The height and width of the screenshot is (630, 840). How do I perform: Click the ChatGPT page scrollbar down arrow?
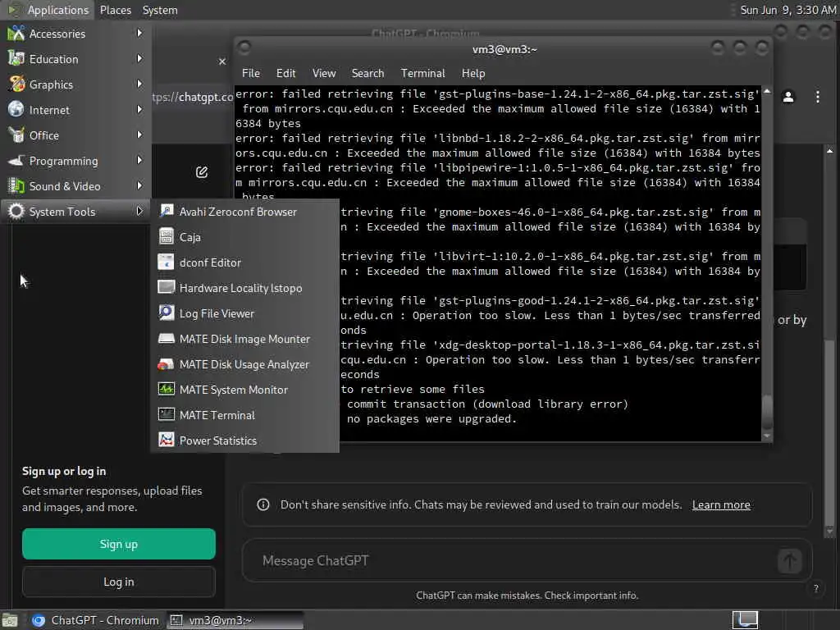pyautogui.click(x=830, y=532)
